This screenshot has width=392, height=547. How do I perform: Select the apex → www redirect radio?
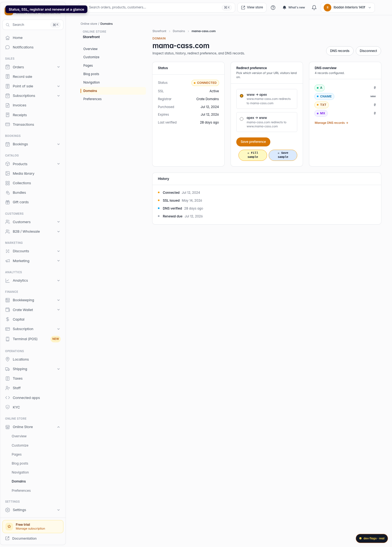coord(241,119)
